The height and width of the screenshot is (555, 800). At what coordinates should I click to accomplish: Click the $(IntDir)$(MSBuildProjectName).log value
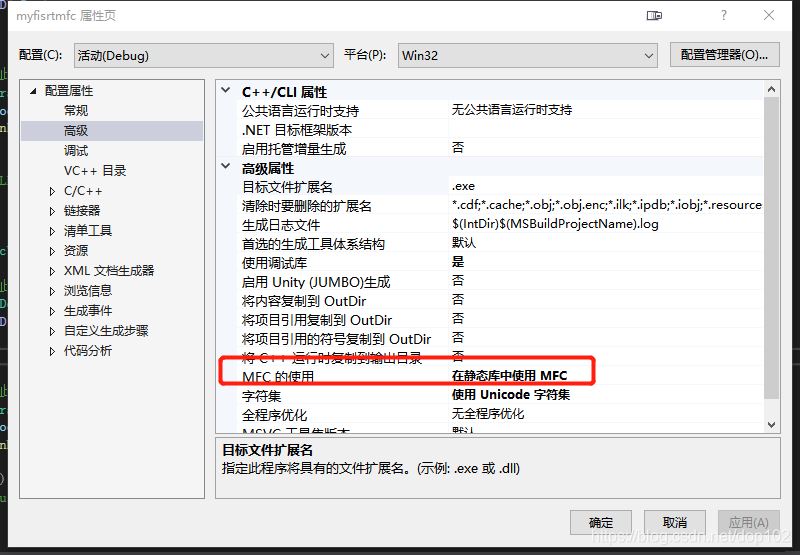[555, 224]
